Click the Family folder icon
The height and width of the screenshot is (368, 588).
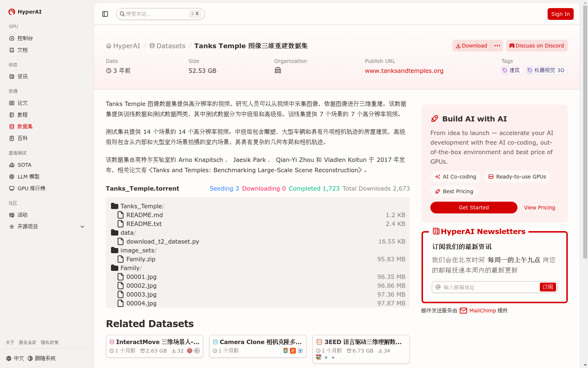click(x=115, y=268)
